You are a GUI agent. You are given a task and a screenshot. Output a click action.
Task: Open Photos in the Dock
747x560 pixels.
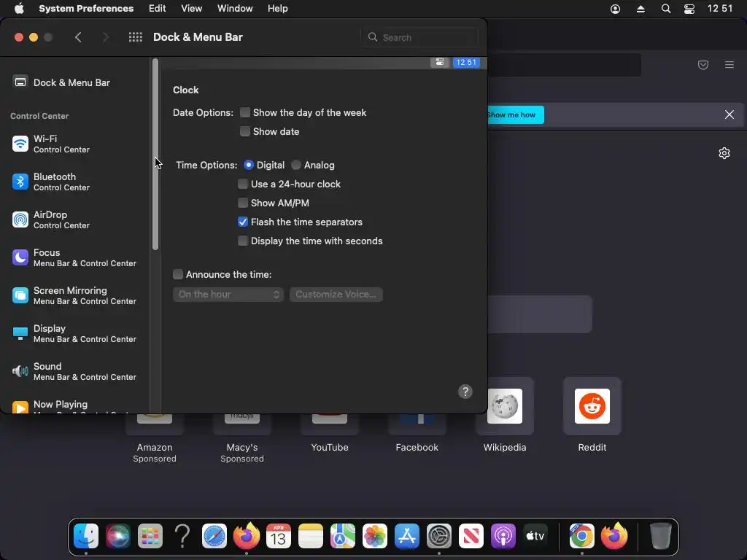point(375,536)
